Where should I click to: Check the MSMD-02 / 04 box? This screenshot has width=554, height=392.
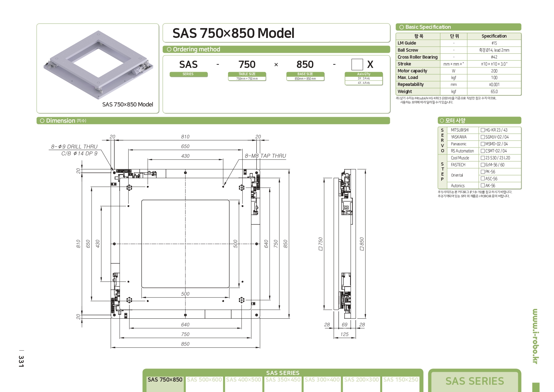483,144
